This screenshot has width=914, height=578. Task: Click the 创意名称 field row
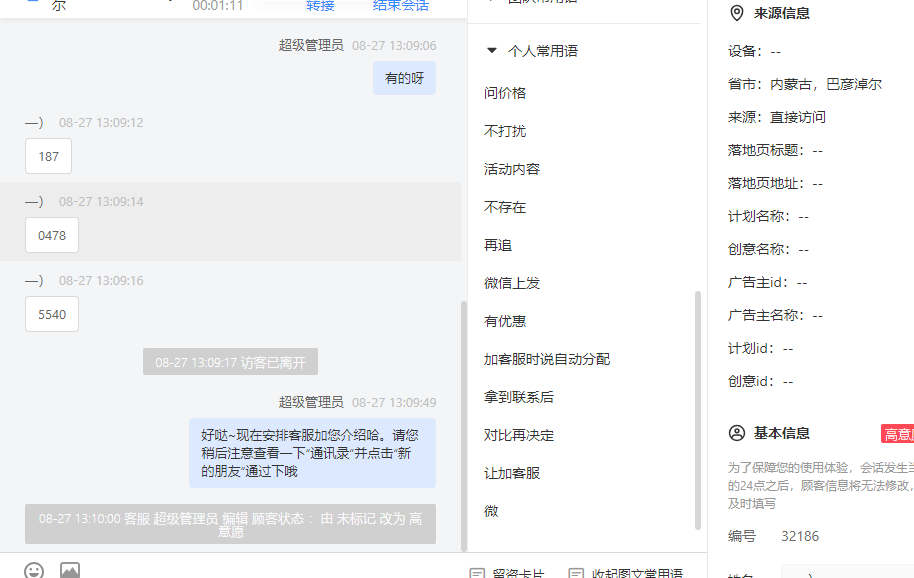pyautogui.click(x=768, y=249)
